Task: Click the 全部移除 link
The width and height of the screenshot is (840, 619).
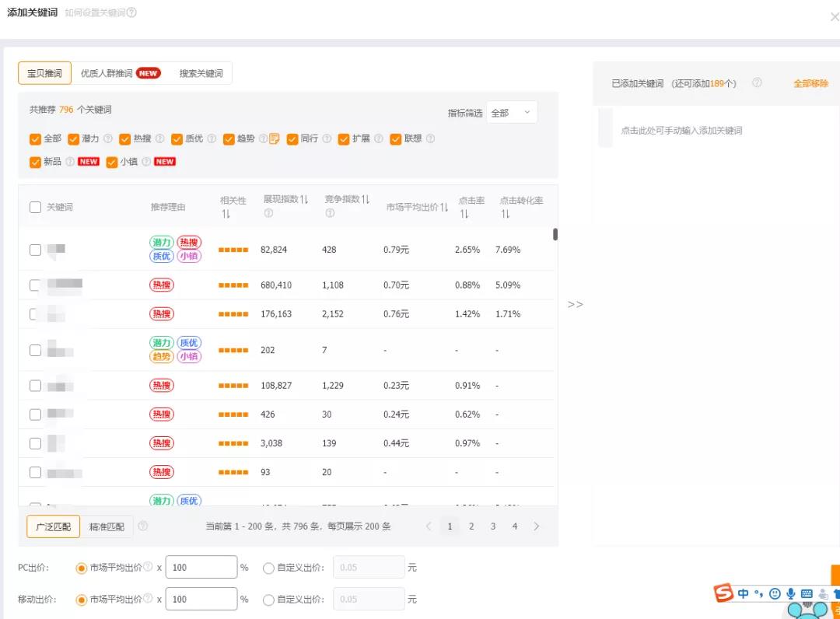Action: coord(810,83)
